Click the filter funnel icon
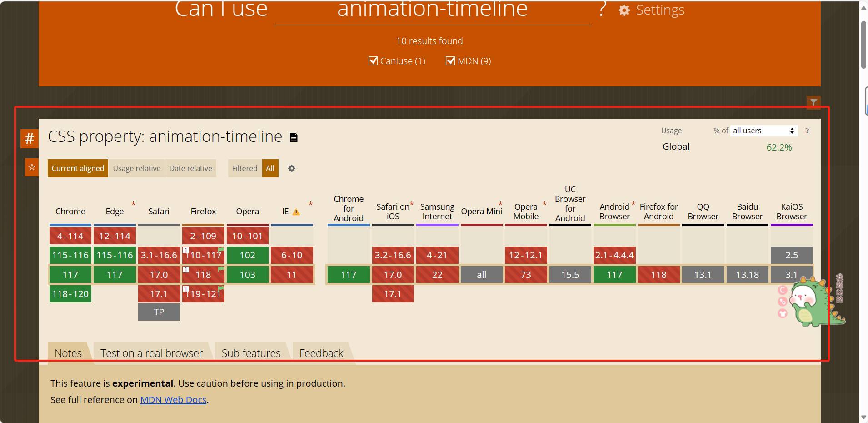The height and width of the screenshot is (423, 868). click(x=813, y=102)
